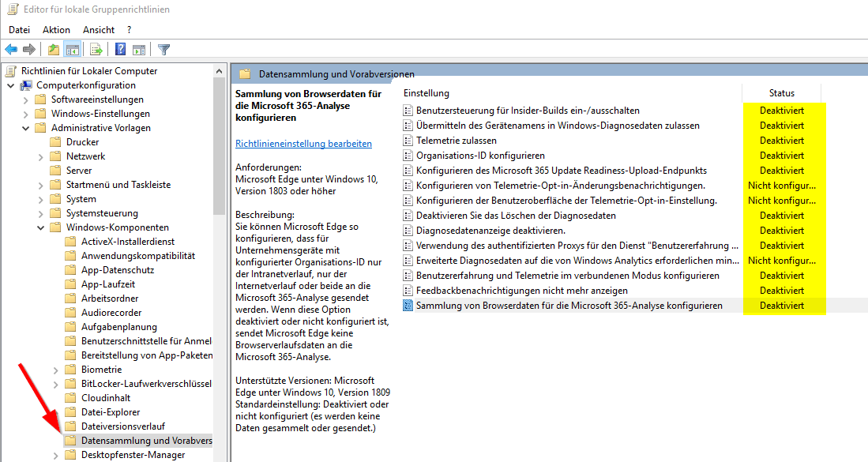Select Konfigurieren des Microsoft 365 Update Readiness-Upload-Endpunkts
This screenshot has height=462, width=868.
[562, 171]
